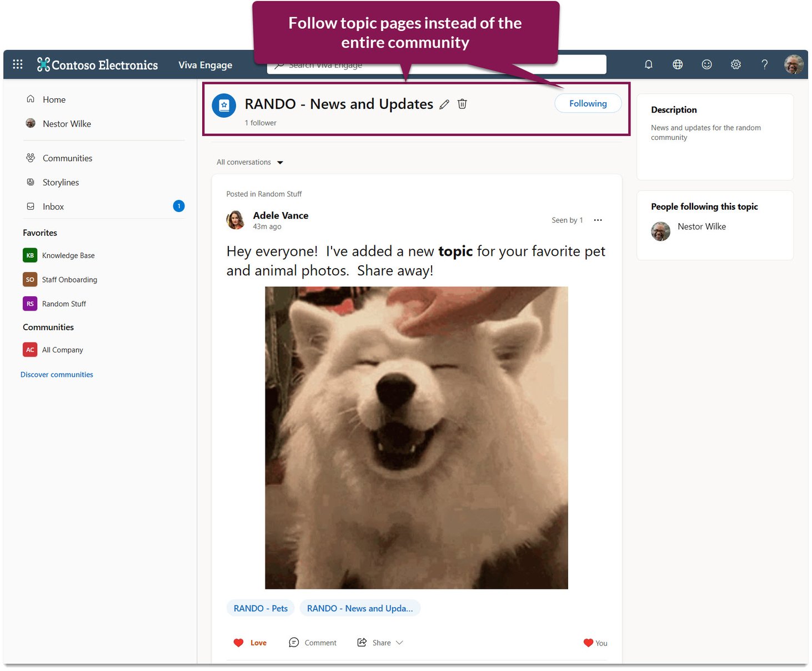Image resolution: width=812 pixels, height=671 pixels.
Task: Click the smiley feedback icon
Action: click(706, 64)
